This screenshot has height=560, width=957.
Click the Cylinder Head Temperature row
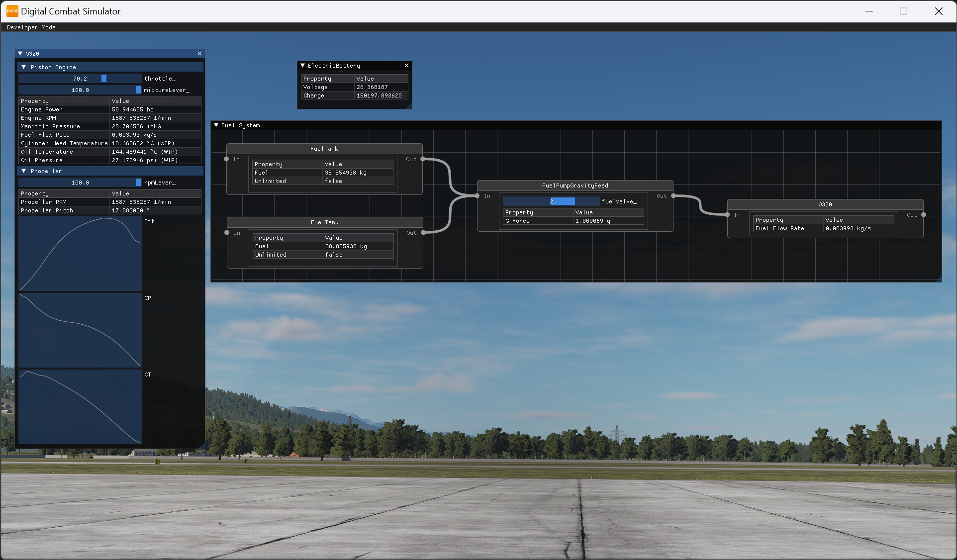tap(110, 143)
